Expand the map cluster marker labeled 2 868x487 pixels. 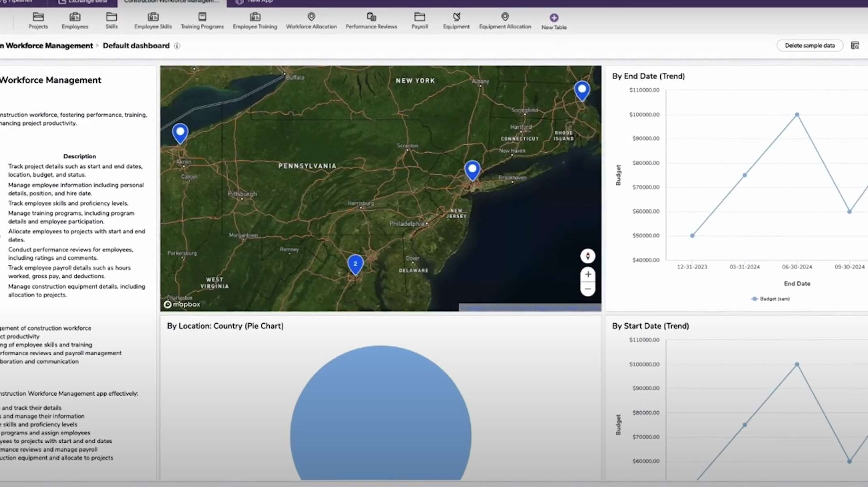pyautogui.click(x=355, y=264)
